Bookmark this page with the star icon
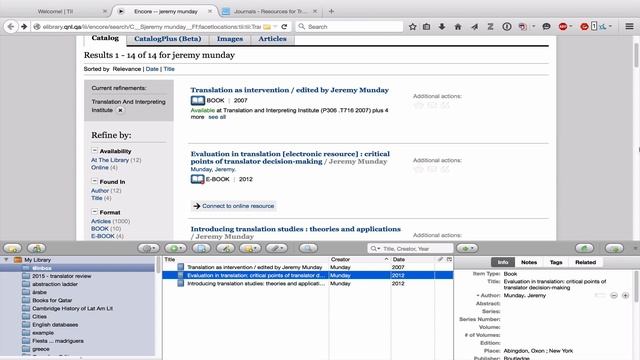This screenshot has width=640, height=360. (412, 27)
